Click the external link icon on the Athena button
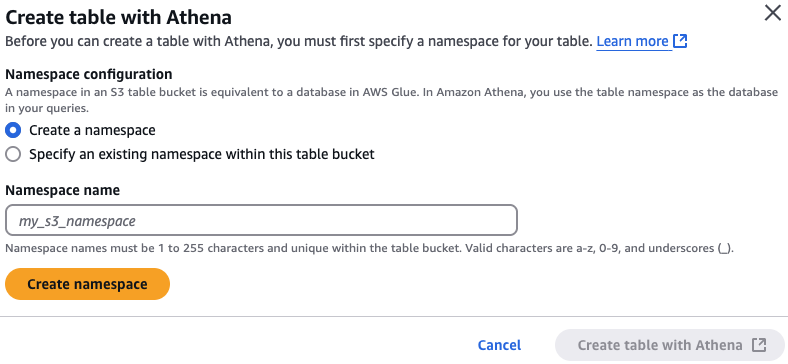Viewport: 788px width, 364px height. pos(759,345)
